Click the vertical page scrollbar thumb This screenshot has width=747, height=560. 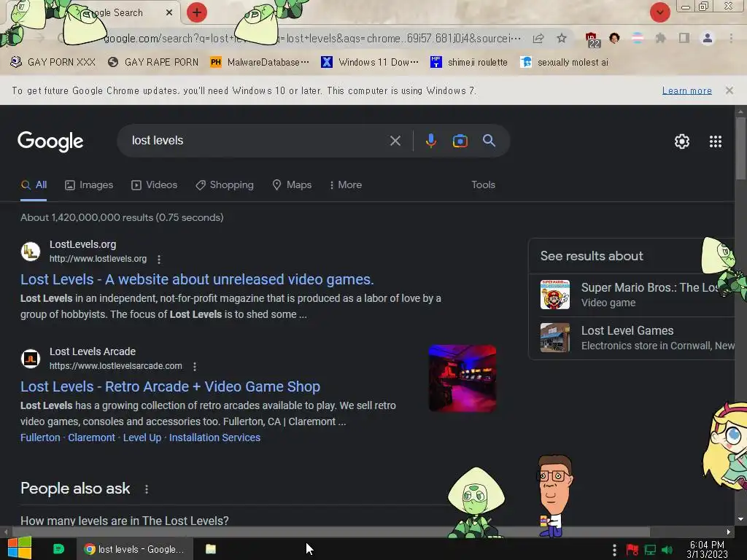click(x=740, y=148)
